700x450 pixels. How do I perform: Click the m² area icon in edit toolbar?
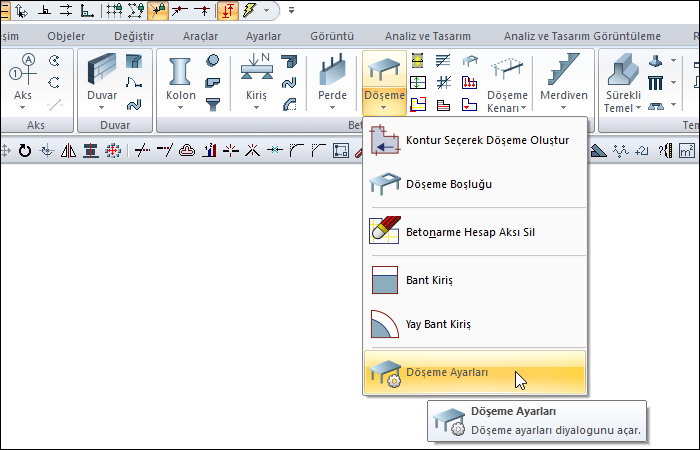point(687,151)
